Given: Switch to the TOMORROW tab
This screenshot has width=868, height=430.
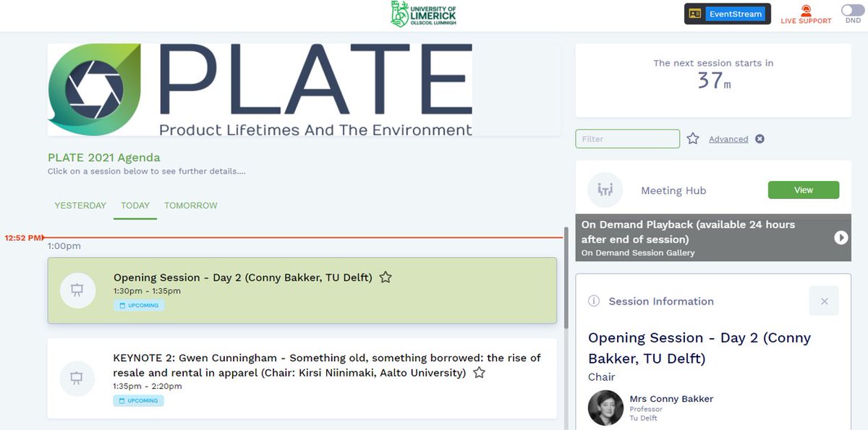Looking at the screenshot, I should 191,206.
